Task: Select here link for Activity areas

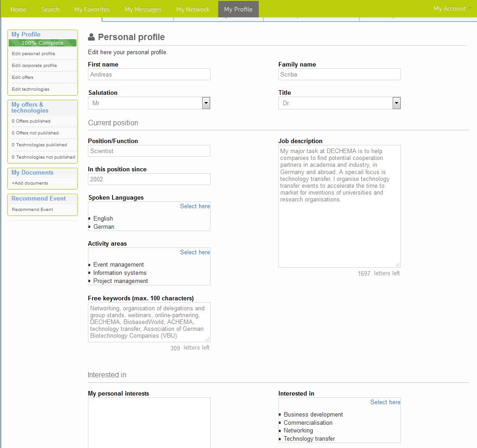Action: [x=195, y=252]
